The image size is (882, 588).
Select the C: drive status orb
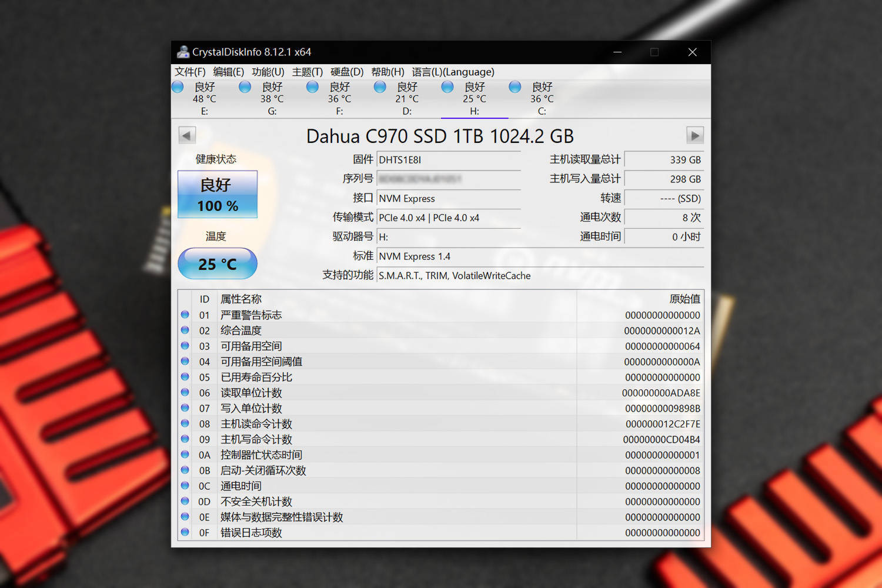click(x=515, y=87)
